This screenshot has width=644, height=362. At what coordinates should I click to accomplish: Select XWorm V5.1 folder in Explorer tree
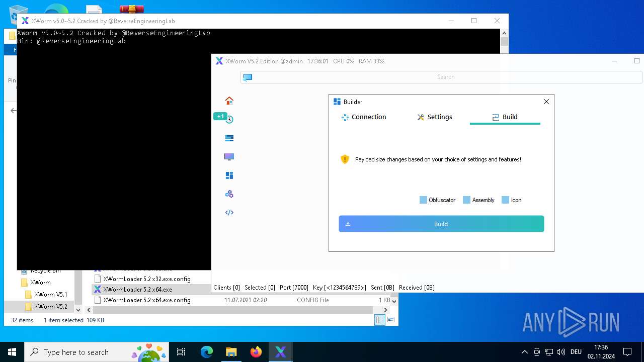[50, 295]
